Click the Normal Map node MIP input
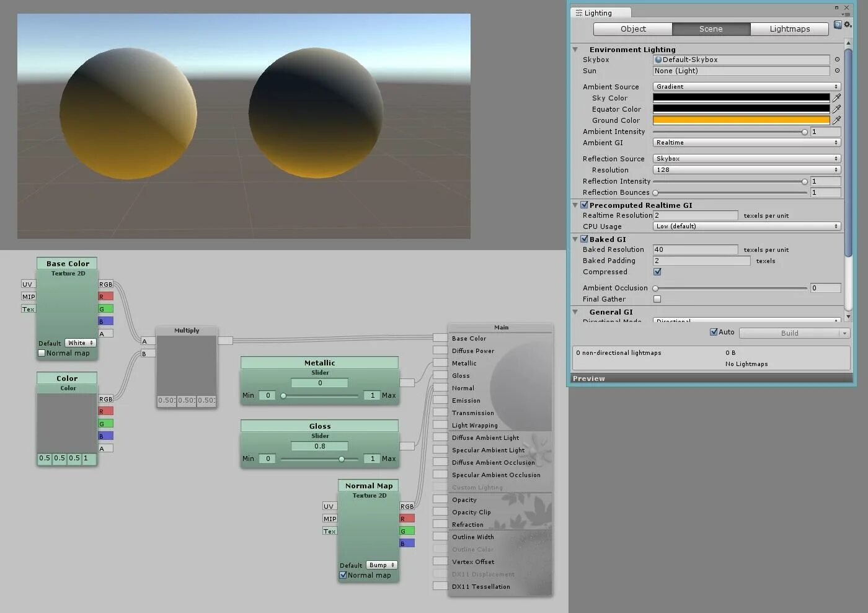Viewport: 868px width, 613px height. tap(330, 519)
